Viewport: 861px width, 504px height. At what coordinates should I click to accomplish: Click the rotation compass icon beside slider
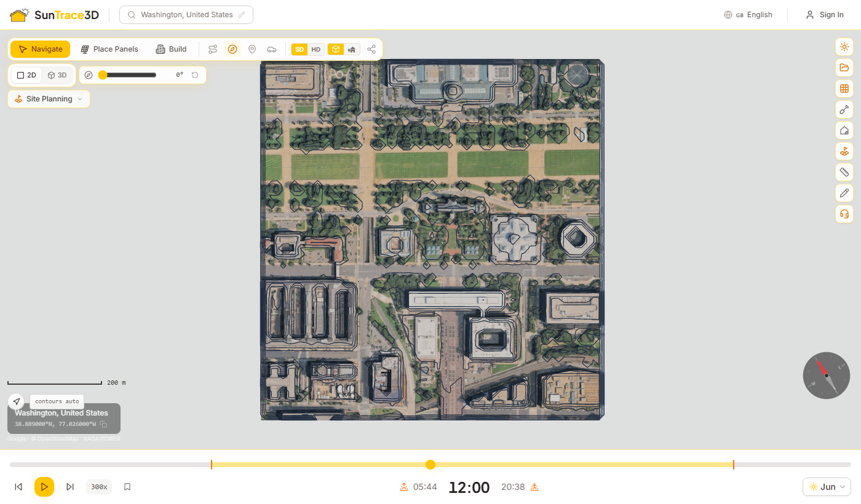(89, 75)
